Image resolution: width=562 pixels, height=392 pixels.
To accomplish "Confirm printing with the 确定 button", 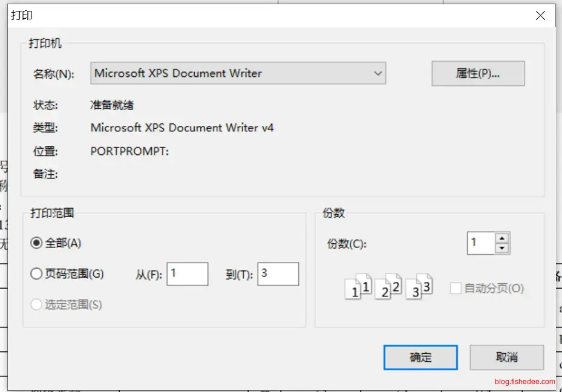I will point(420,357).
